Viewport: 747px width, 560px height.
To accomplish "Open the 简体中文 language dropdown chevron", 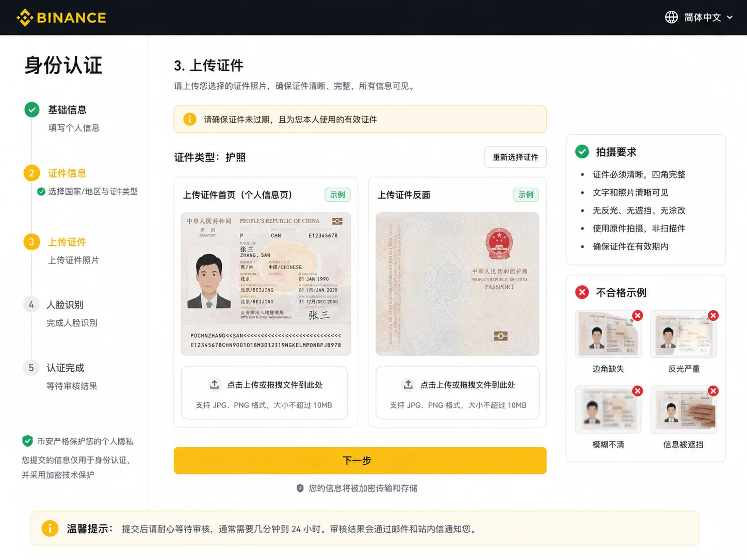I will 729,18.
